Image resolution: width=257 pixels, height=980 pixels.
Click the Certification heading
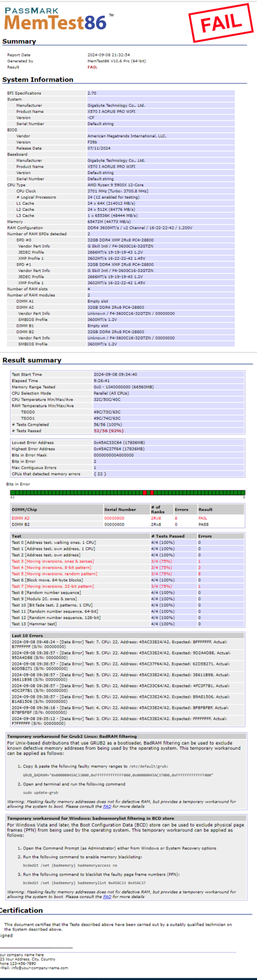(21, 910)
